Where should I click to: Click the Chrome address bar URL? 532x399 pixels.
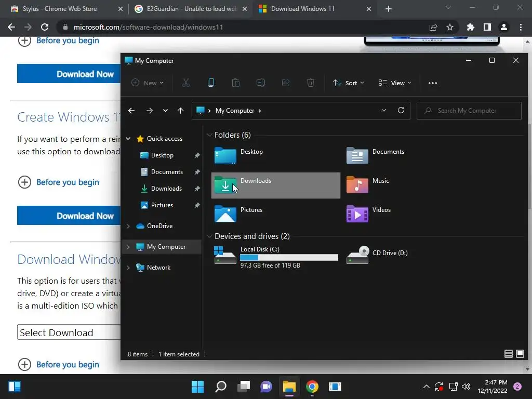(148, 27)
